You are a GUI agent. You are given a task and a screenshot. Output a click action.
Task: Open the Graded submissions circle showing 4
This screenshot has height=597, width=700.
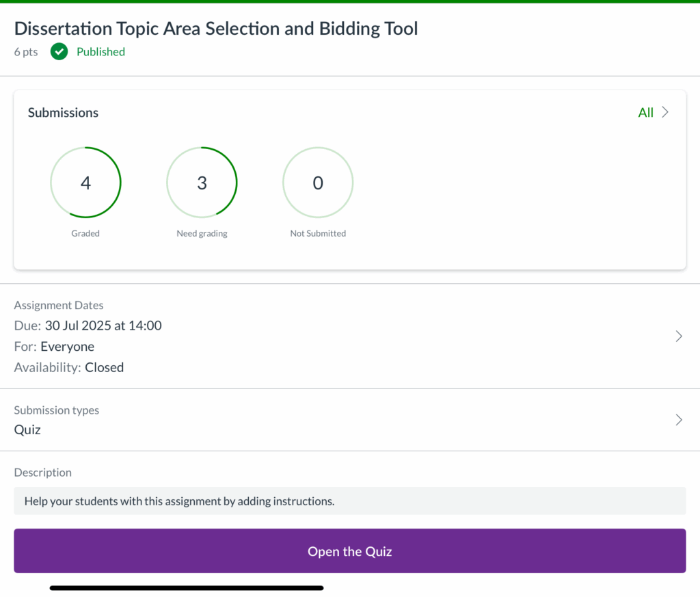(85, 183)
